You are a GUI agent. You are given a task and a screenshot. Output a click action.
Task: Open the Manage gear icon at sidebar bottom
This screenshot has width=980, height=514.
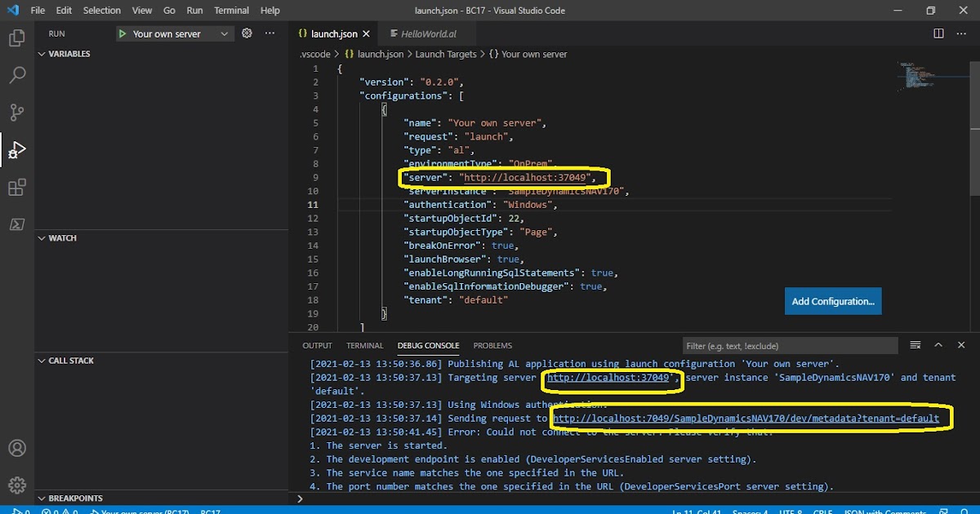pos(17,485)
